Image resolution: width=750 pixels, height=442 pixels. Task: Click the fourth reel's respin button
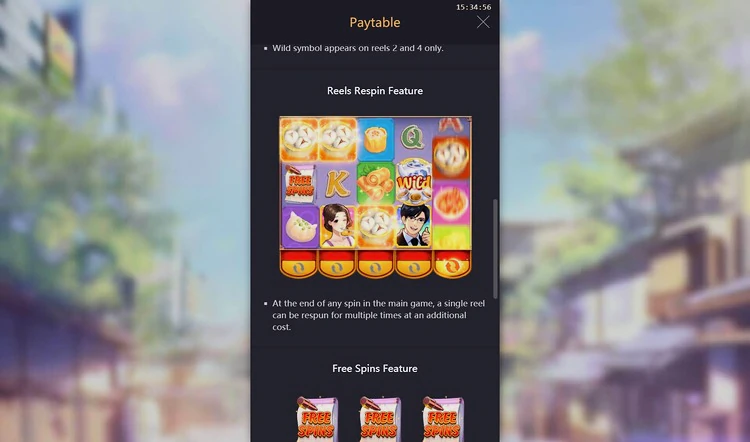click(x=414, y=265)
